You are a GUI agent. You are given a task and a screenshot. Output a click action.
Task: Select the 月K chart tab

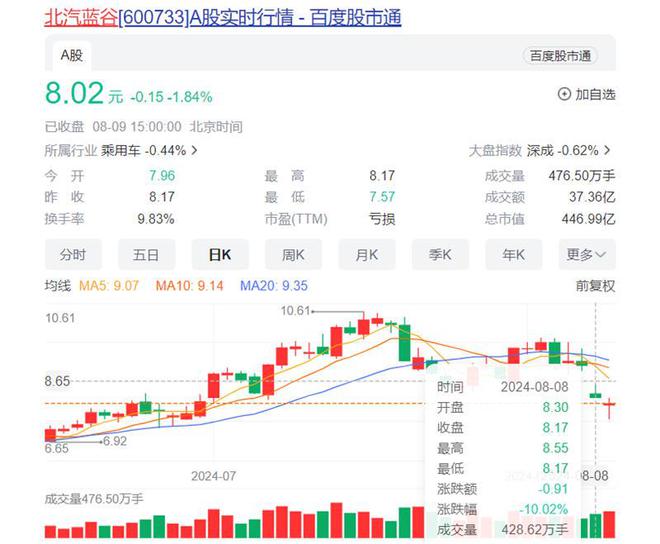[367, 255]
